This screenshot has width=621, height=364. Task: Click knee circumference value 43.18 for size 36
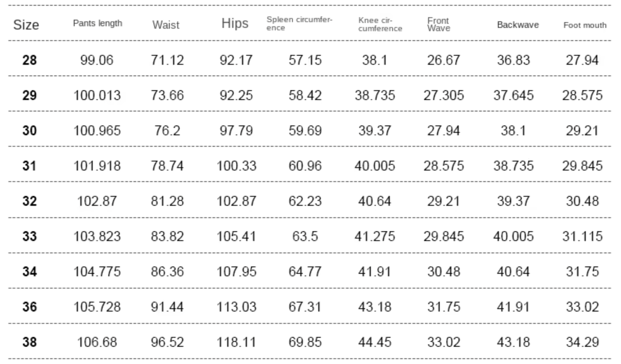coord(375,307)
